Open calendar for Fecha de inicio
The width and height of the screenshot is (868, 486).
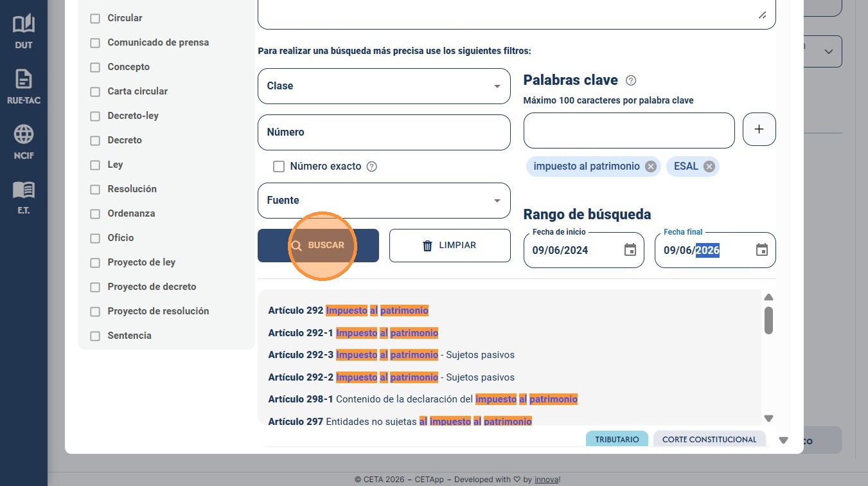[x=630, y=250]
